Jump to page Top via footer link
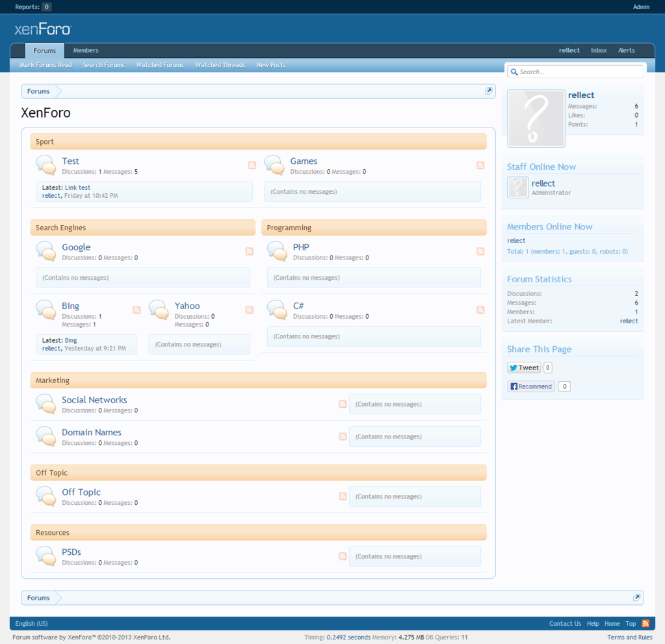The height and width of the screenshot is (644, 665). 631,624
